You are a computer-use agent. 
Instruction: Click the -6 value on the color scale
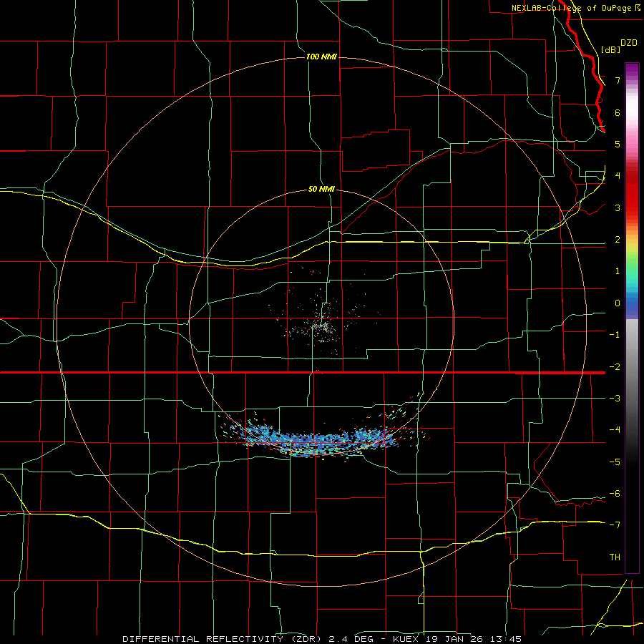click(x=615, y=494)
